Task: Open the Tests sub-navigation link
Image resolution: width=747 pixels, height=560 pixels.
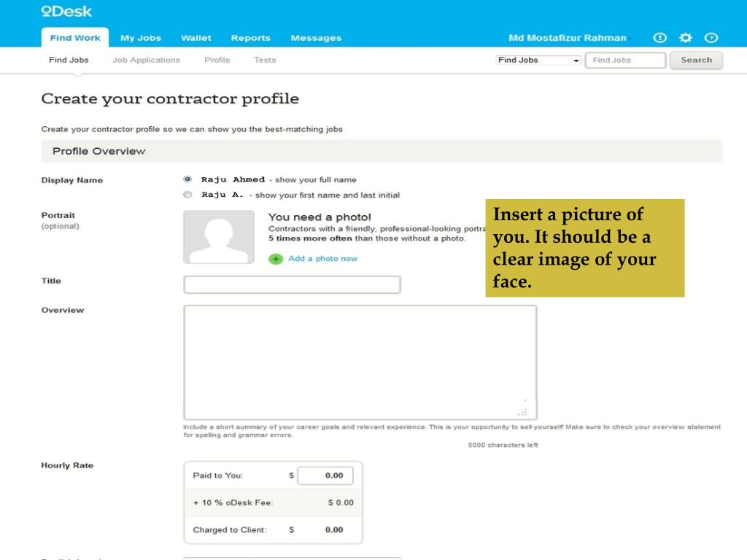Action: click(265, 60)
